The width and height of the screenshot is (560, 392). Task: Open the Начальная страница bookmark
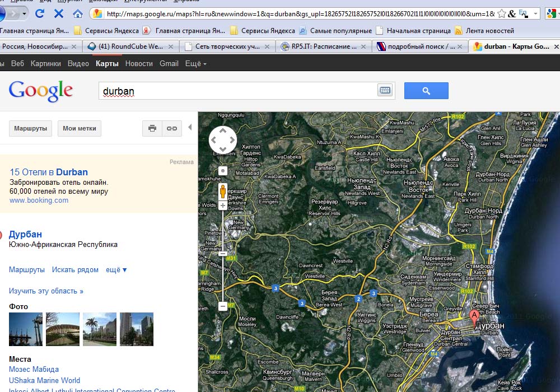[x=413, y=31]
